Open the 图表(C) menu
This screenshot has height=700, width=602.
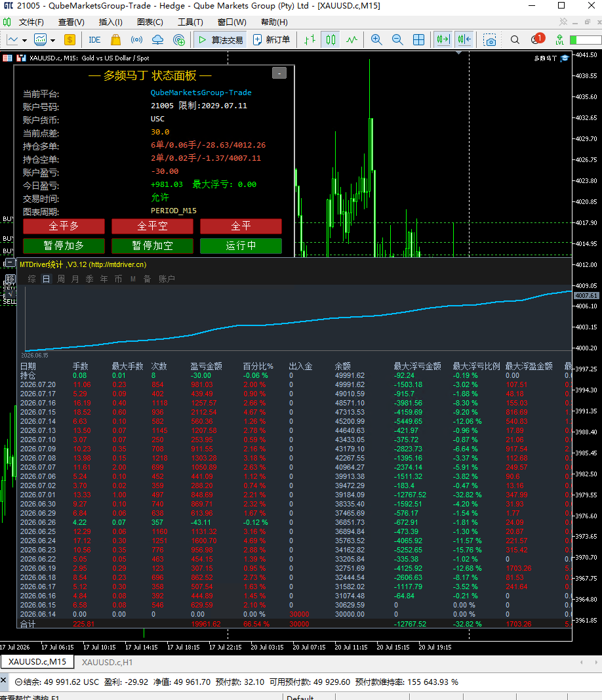coord(150,22)
